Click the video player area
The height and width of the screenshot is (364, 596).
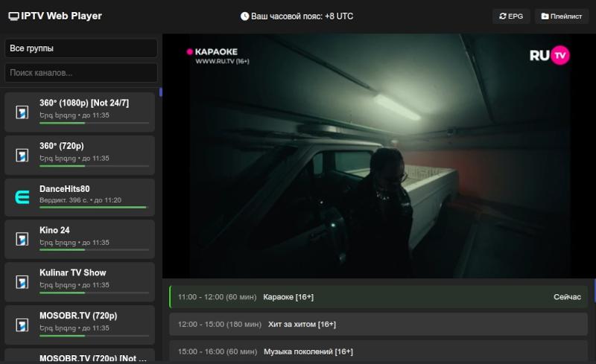378,155
